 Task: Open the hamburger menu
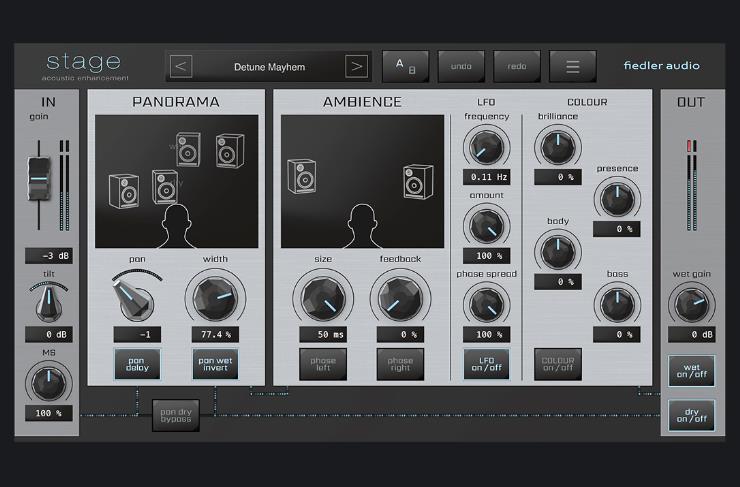click(572, 67)
